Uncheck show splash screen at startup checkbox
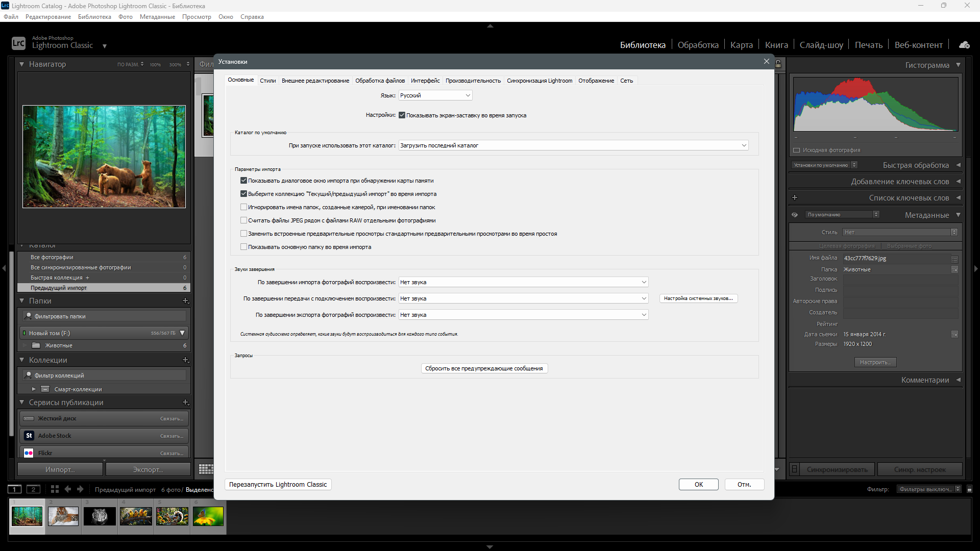Image resolution: width=980 pixels, height=551 pixels. click(x=402, y=115)
